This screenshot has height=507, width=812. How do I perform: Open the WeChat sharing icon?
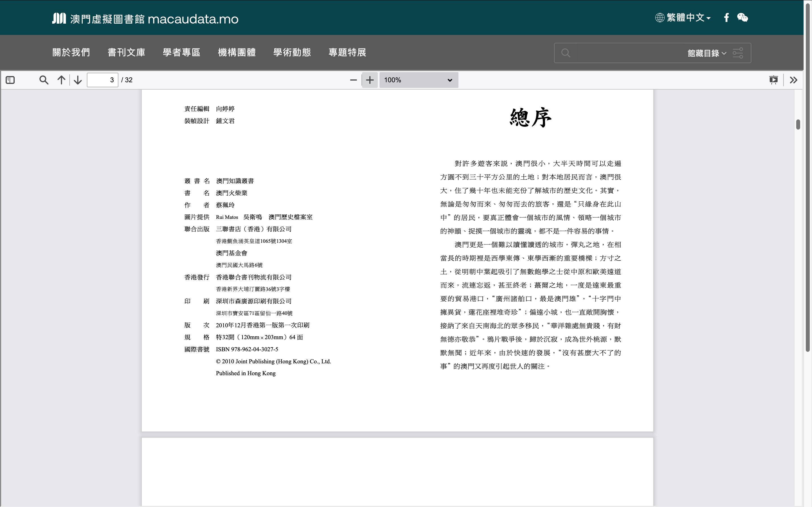(x=743, y=17)
